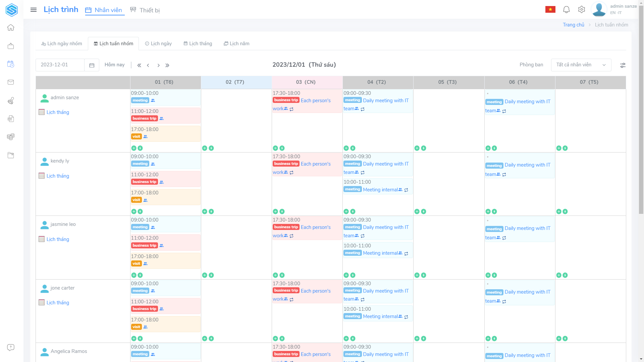
Task: Click the home icon in sidebar
Action: 11,27
